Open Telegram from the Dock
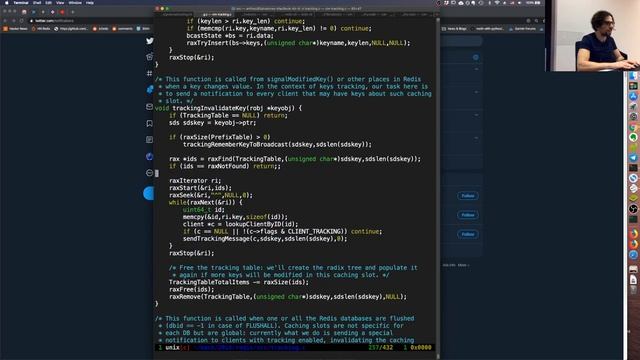The image size is (640, 360). (x=633, y=158)
